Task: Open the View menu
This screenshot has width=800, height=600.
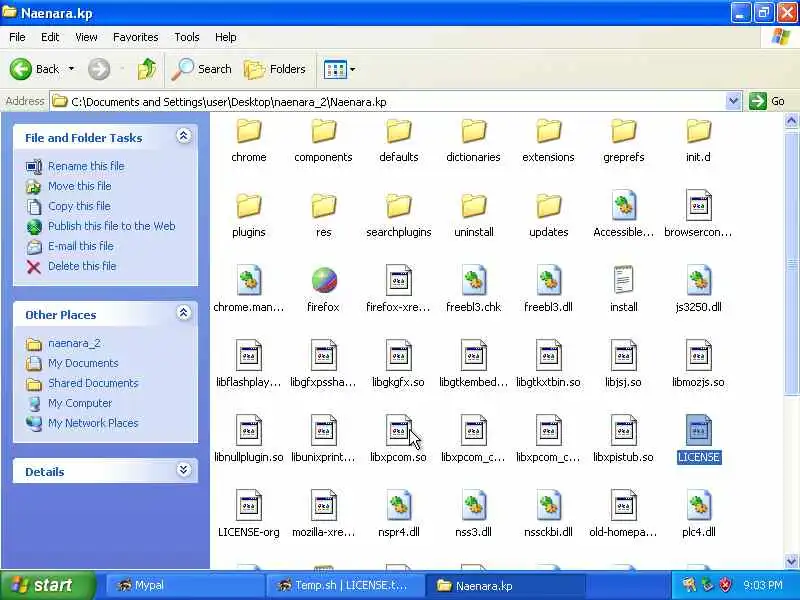Action: tap(86, 37)
